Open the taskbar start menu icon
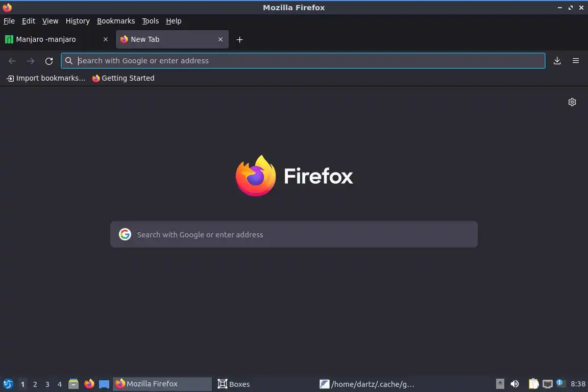Image resolution: width=588 pixels, height=392 pixels. pyautogui.click(x=8, y=384)
